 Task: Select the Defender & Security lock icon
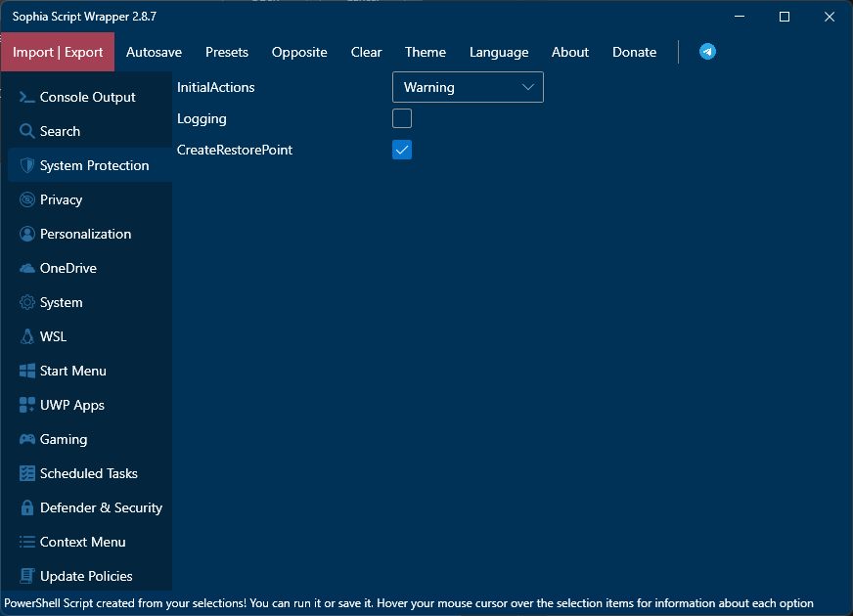[x=27, y=507]
